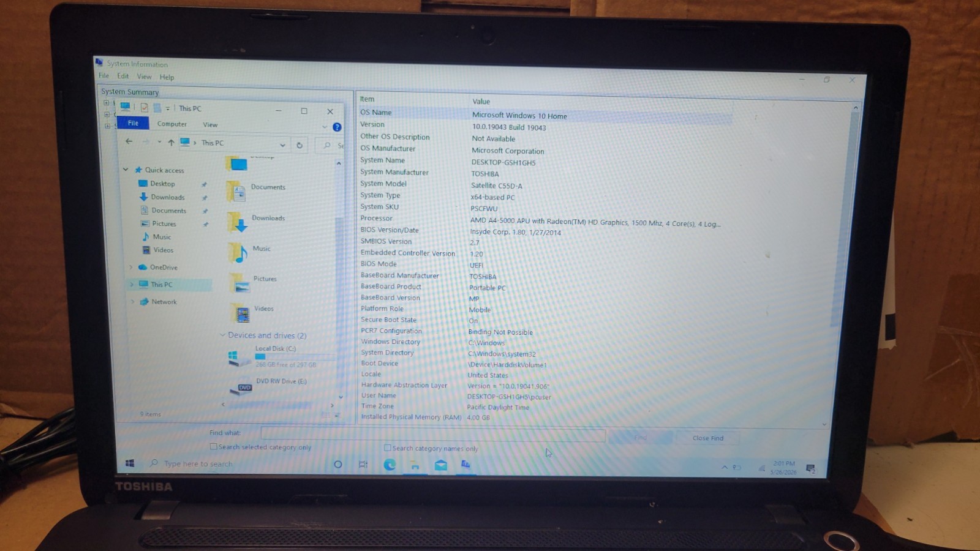The image size is (980, 551).
Task: Open Edit menu in System Information
Action: 123,76
